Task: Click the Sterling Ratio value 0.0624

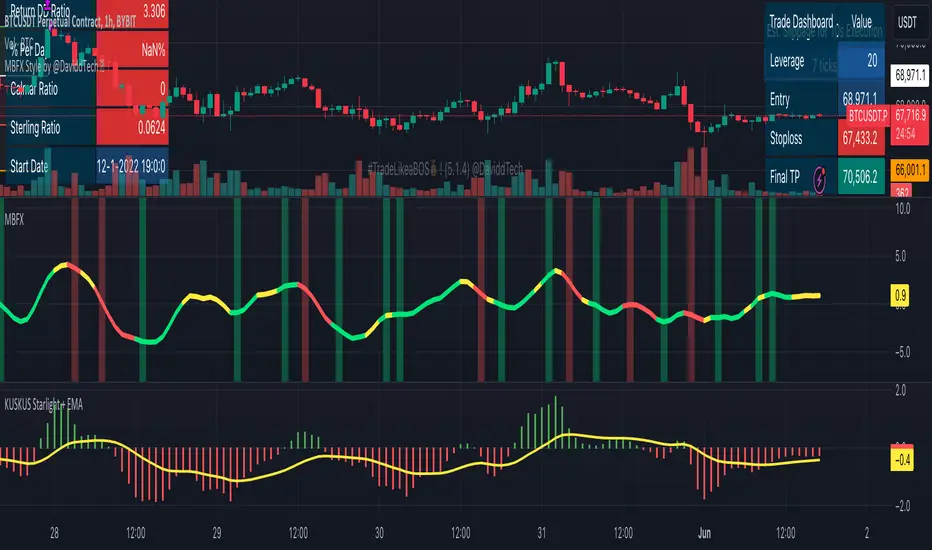Action: coord(132,127)
